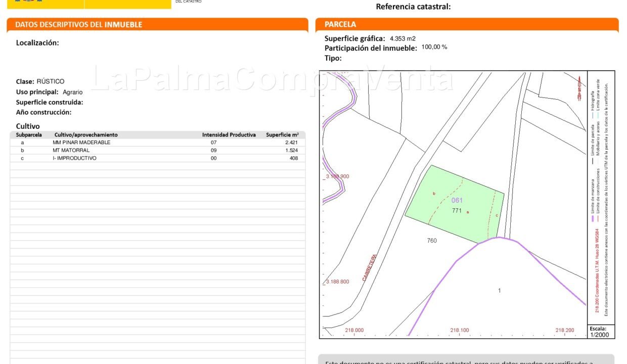Select subparcela 'c' cell in Cultivo table

click(x=22, y=158)
